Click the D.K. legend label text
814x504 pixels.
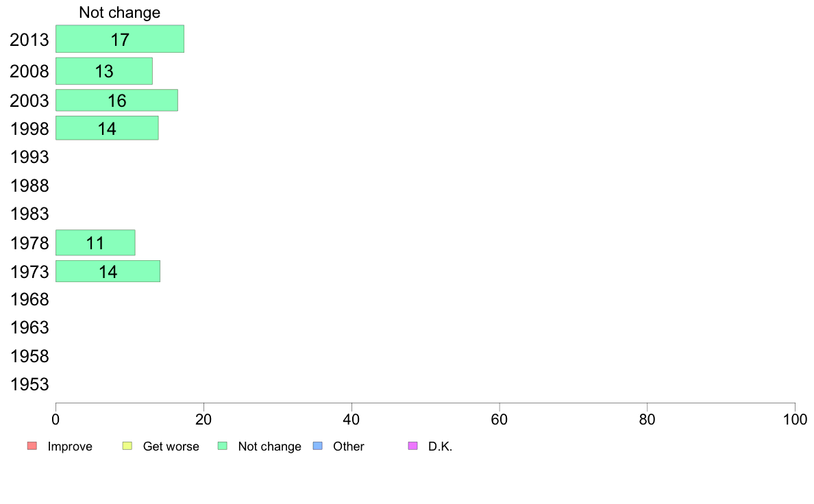(x=440, y=446)
